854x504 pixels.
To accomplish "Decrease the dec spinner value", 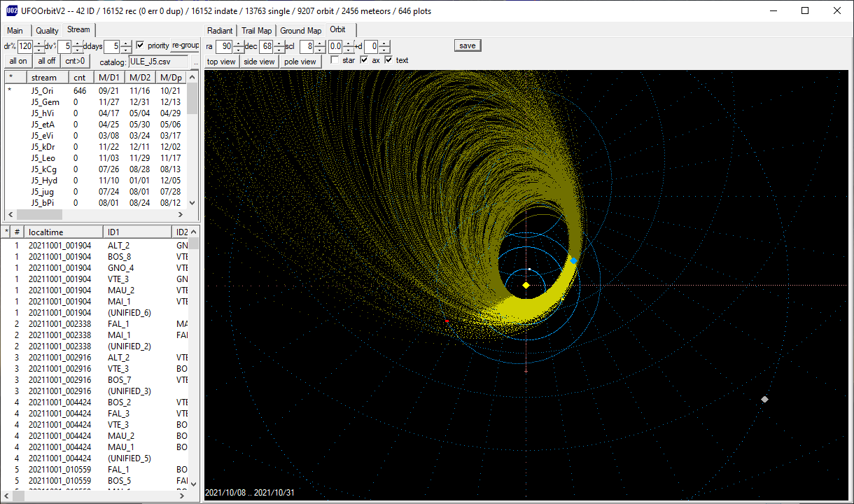I will coord(278,50).
